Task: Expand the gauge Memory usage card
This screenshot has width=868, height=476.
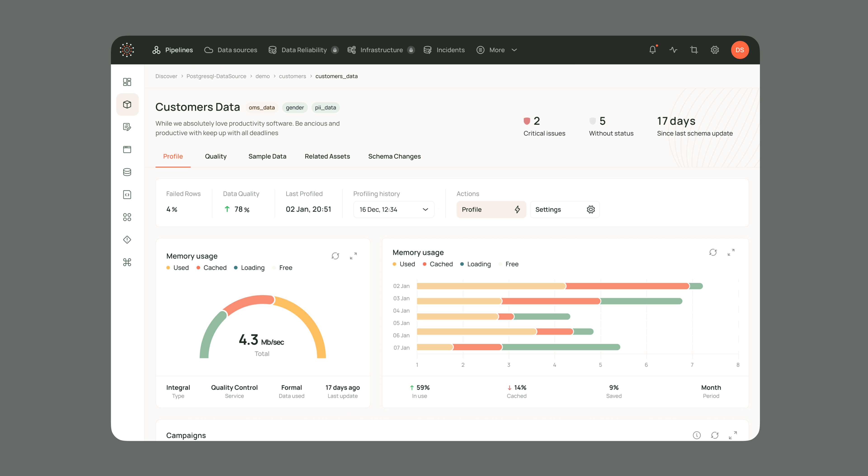Action: [x=353, y=256]
